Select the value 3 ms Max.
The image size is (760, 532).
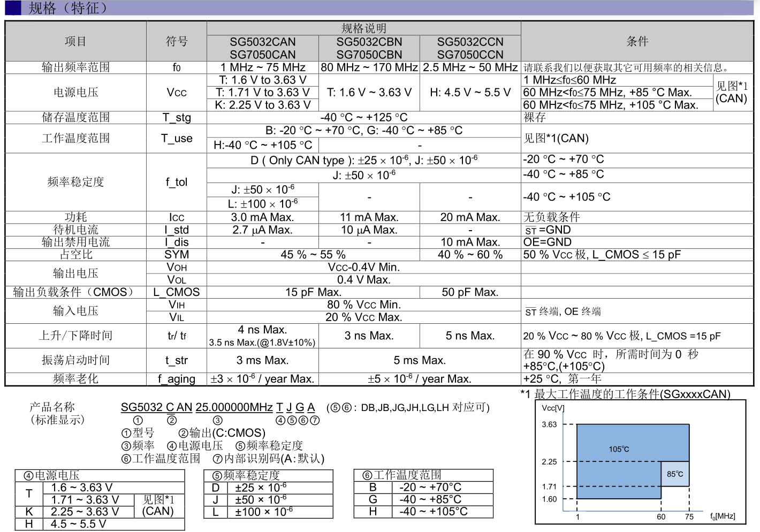(x=263, y=361)
